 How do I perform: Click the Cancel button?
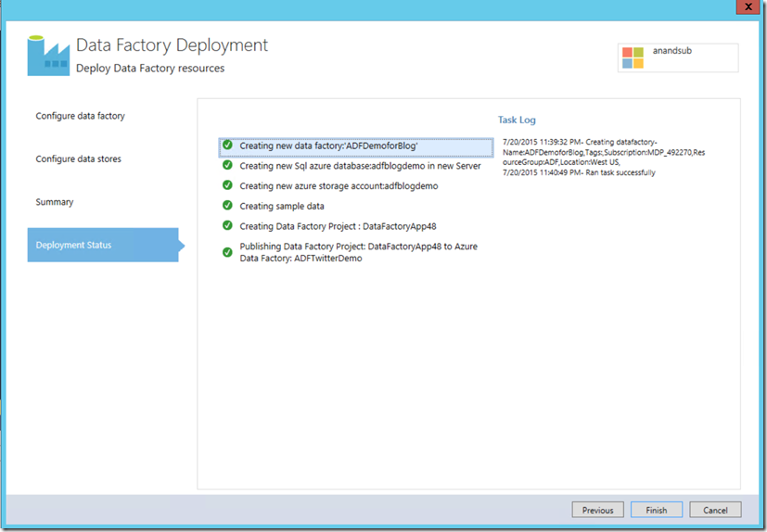[x=715, y=510]
